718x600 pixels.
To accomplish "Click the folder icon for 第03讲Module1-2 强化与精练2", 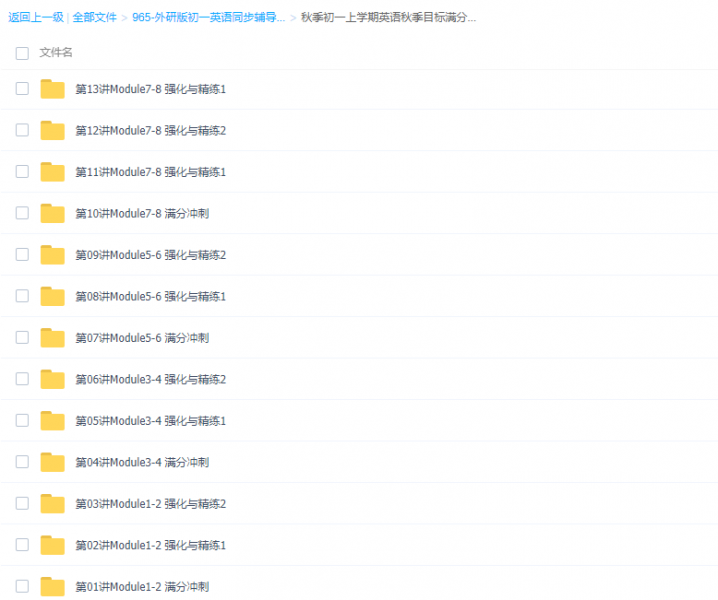I will [52, 503].
